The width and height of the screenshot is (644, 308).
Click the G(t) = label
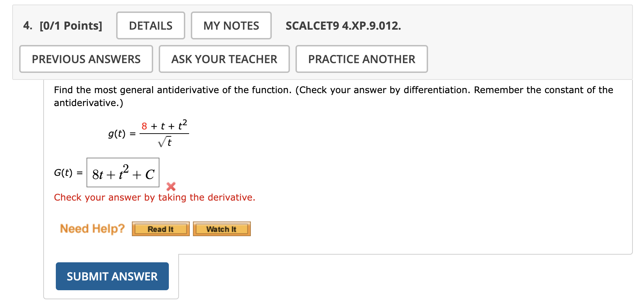(68, 173)
